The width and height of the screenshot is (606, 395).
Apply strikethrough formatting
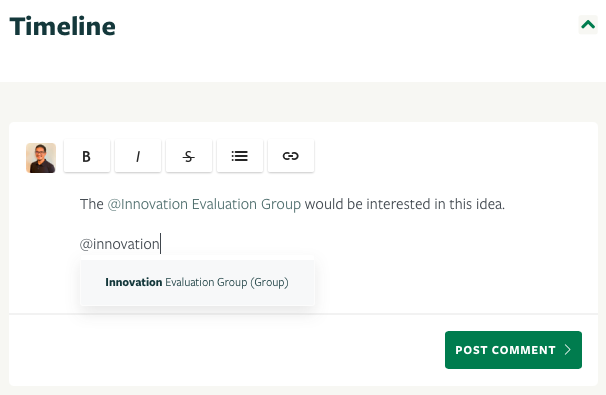tap(189, 156)
